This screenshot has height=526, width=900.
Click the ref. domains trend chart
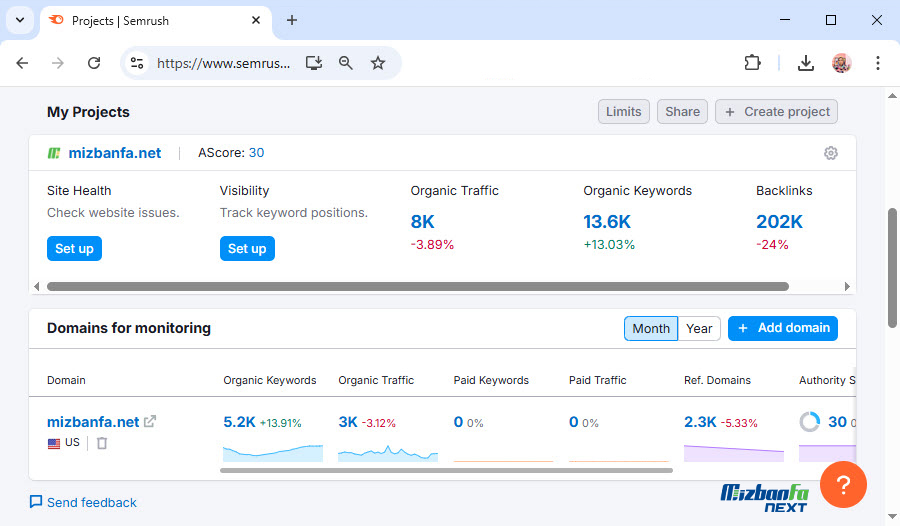click(x=734, y=453)
